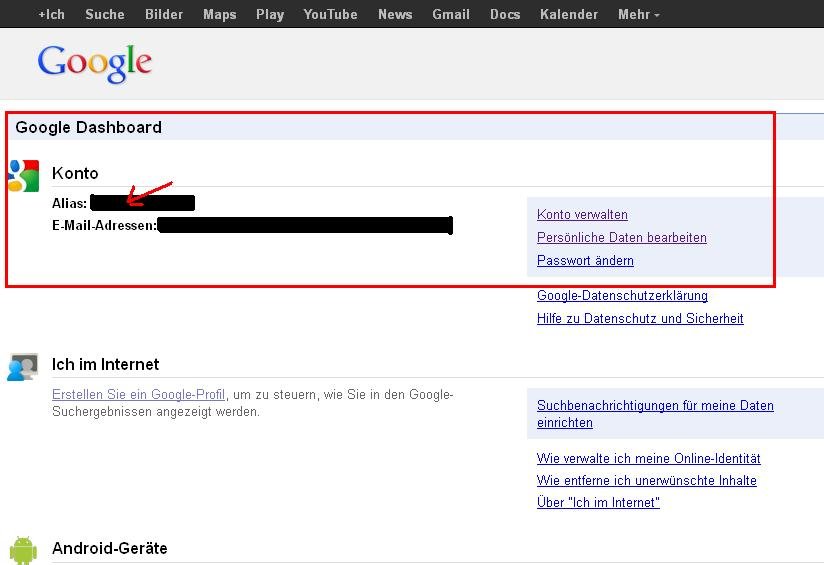This screenshot has width=824, height=565.
Task: Open Hilfe zu Datenschutz und Sicherheit
Action: (640, 319)
